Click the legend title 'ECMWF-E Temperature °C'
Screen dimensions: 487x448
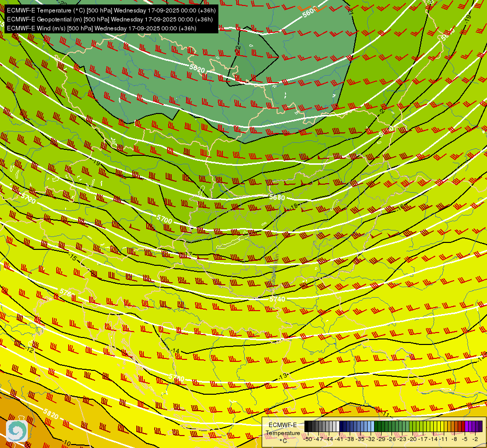coord(283,433)
